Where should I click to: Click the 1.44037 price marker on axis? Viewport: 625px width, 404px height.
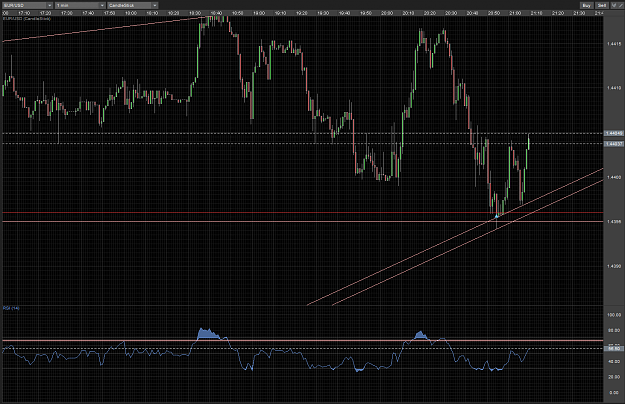[x=614, y=143]
